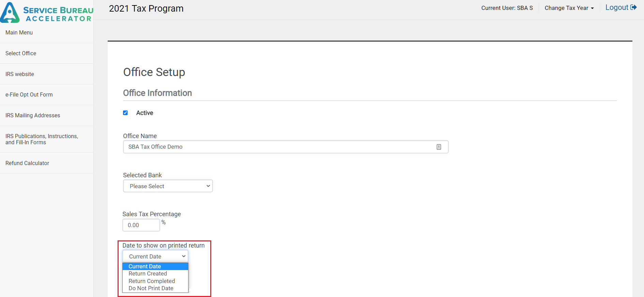
Task: Uncheck the Active checkbox
Action: click(x=125, y=113)
